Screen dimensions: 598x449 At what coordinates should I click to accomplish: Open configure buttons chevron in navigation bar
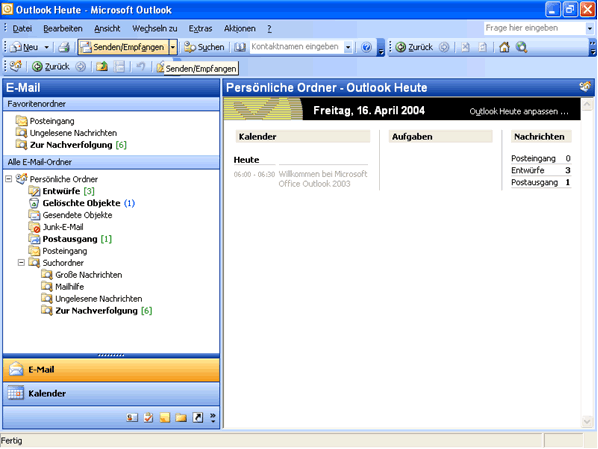point(213,418)
